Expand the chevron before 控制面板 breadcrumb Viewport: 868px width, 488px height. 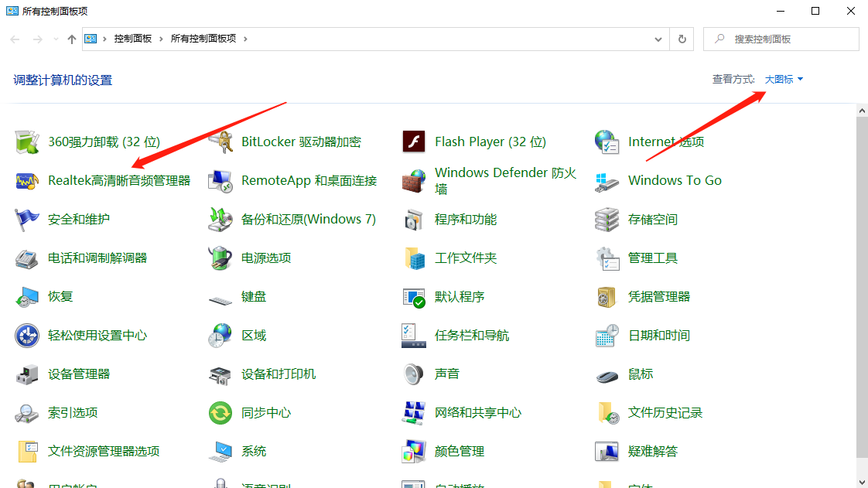104,39
